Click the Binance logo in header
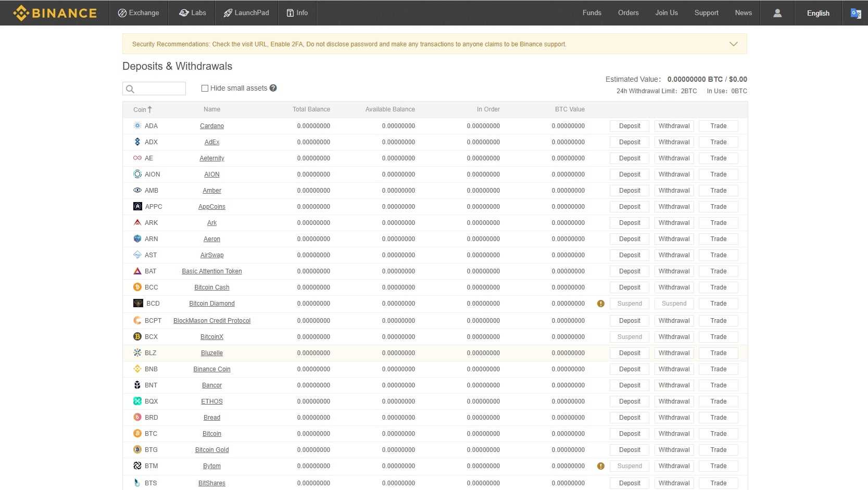Screen dimensions: 868x490 [x=55, y=13]
